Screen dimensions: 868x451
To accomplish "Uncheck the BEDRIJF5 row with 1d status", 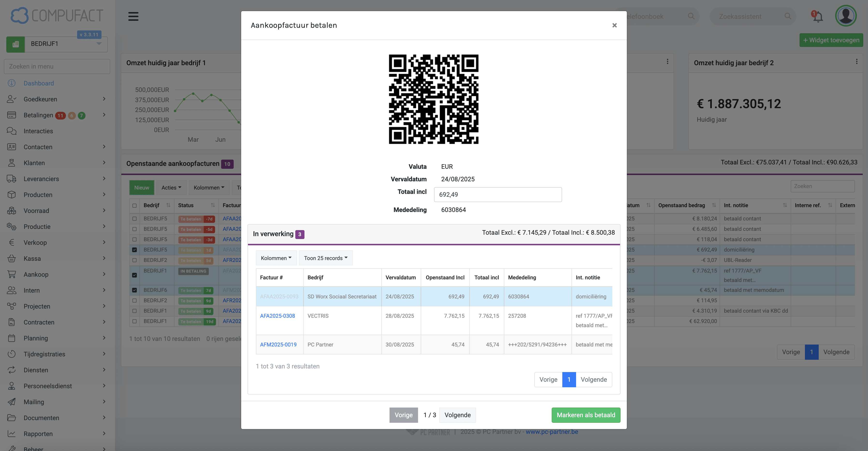I will [134, 250].
